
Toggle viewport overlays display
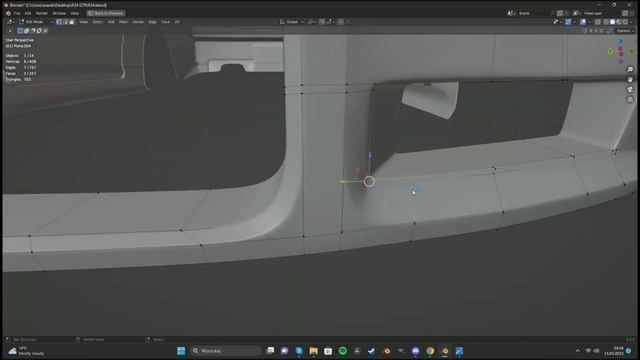(x=583, y=22)
